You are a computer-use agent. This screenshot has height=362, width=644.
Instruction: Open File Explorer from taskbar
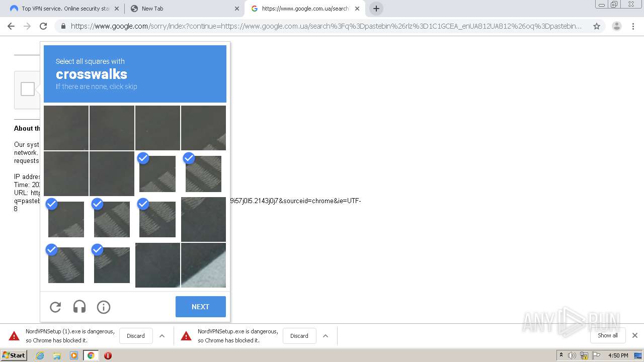57,355
